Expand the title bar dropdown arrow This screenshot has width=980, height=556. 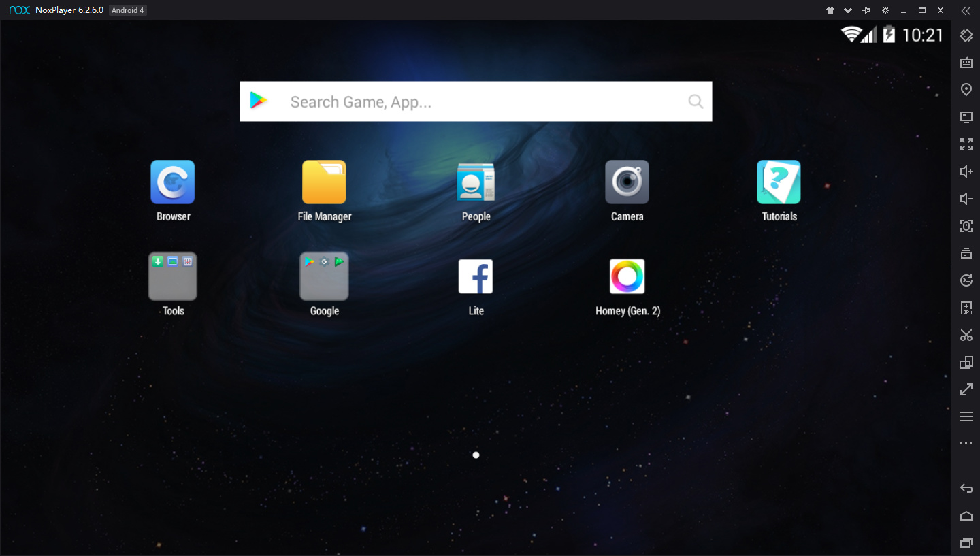coord(848,10)
